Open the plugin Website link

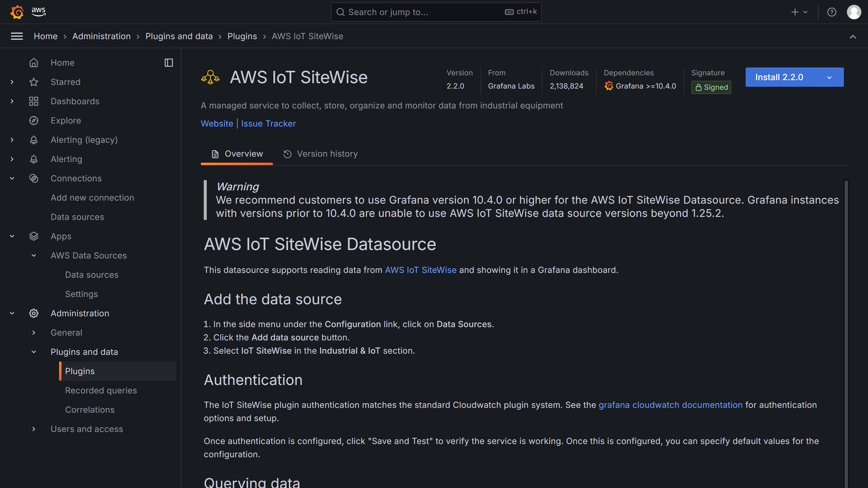(x=217, y=124)
